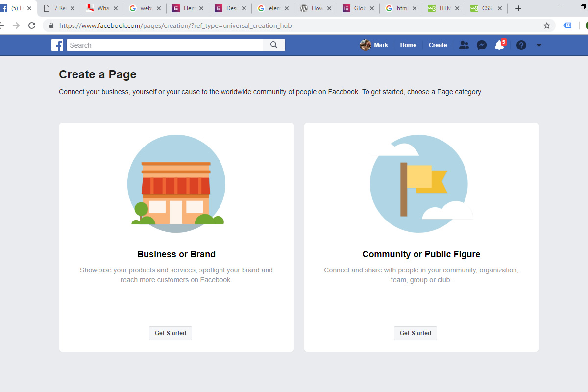Click the Facebook logo icon
588x392 pixels.
(57, 45)
